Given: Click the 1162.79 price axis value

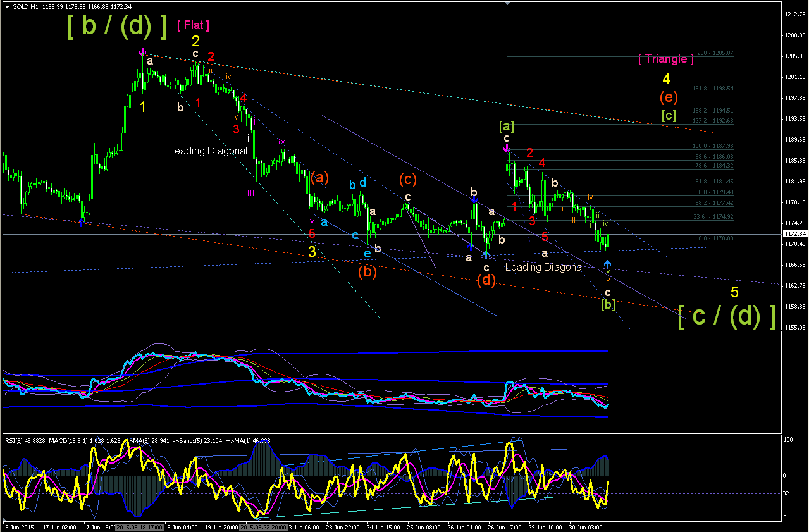Looking at the screenshot, I should click(795, 285).
